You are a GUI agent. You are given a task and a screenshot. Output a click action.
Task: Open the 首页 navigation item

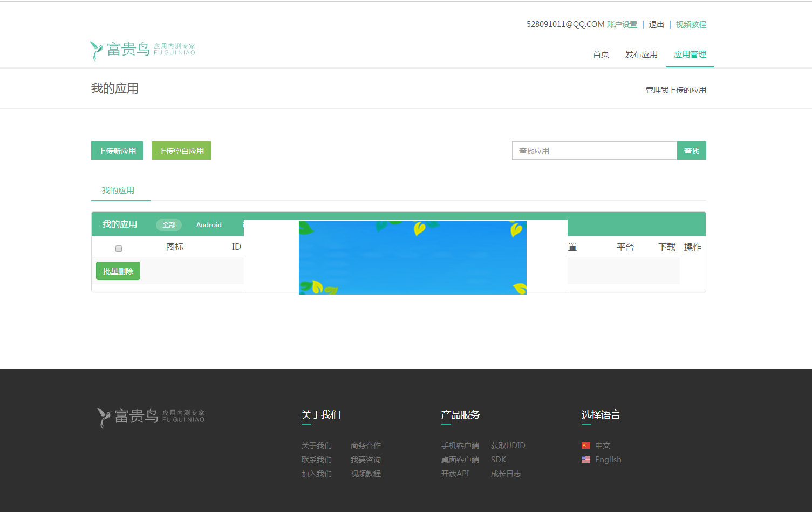click(601, 54)
